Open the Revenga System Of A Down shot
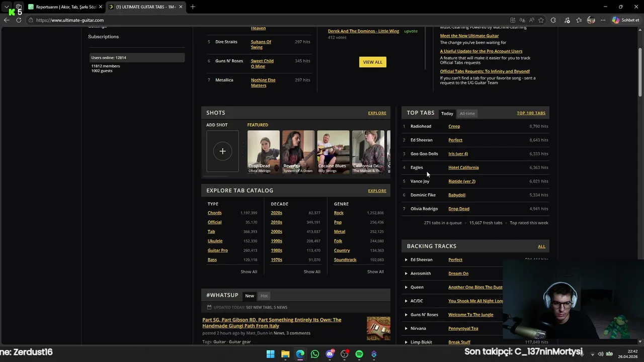 point(298,152)
